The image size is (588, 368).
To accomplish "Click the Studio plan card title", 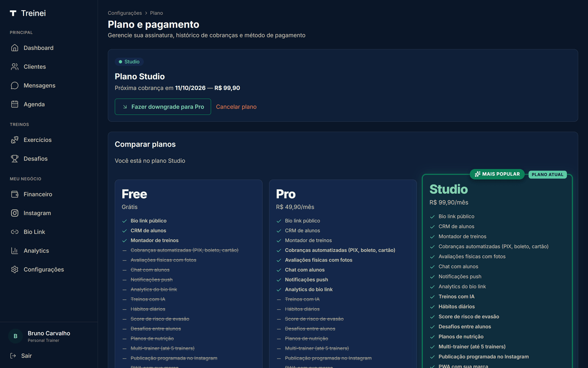I will click(448, 189).
